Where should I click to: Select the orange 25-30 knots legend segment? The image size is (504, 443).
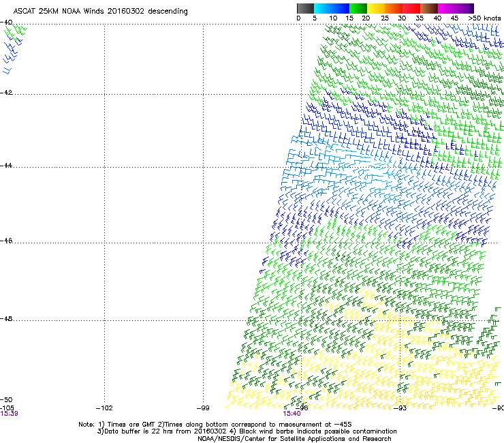tap(394, 8)
